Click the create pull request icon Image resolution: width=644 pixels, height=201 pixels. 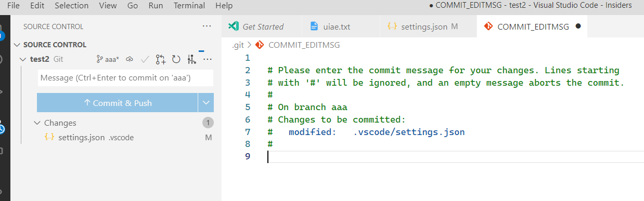tap(161, 59)
